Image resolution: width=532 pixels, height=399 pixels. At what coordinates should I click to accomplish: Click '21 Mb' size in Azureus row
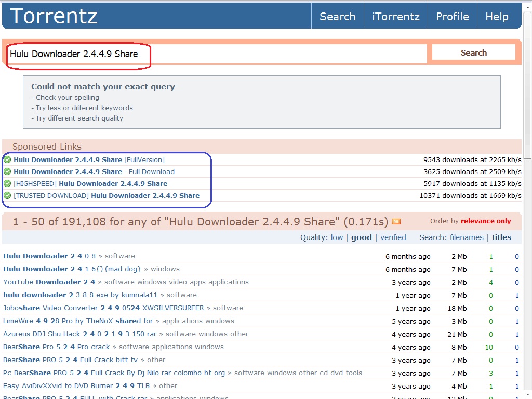pos(457,334)
